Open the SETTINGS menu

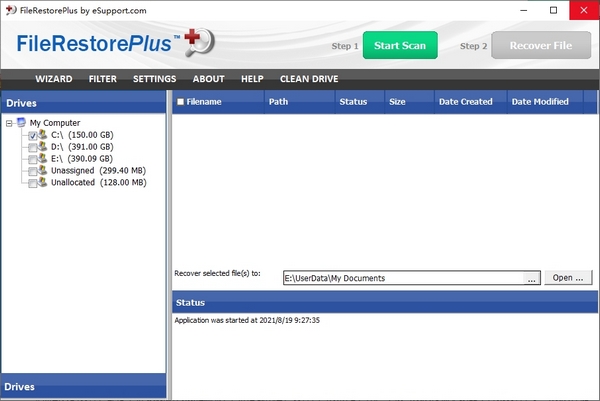[x=155, y=79]
